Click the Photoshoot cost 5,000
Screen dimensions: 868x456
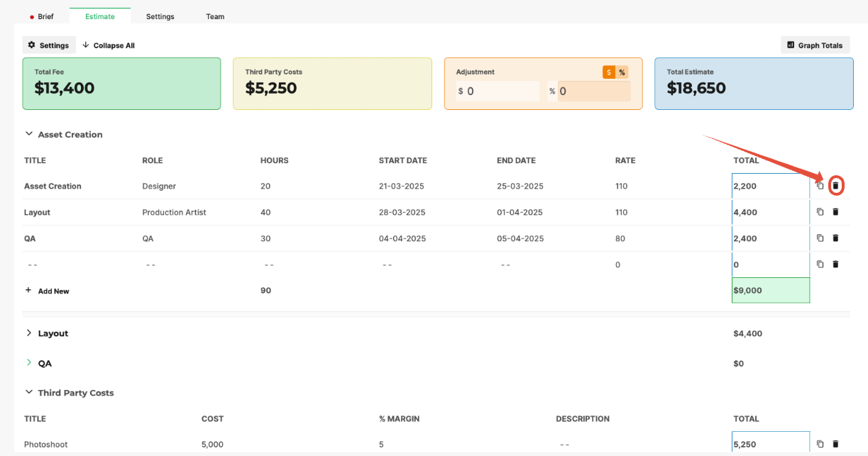tap(212, 444)
